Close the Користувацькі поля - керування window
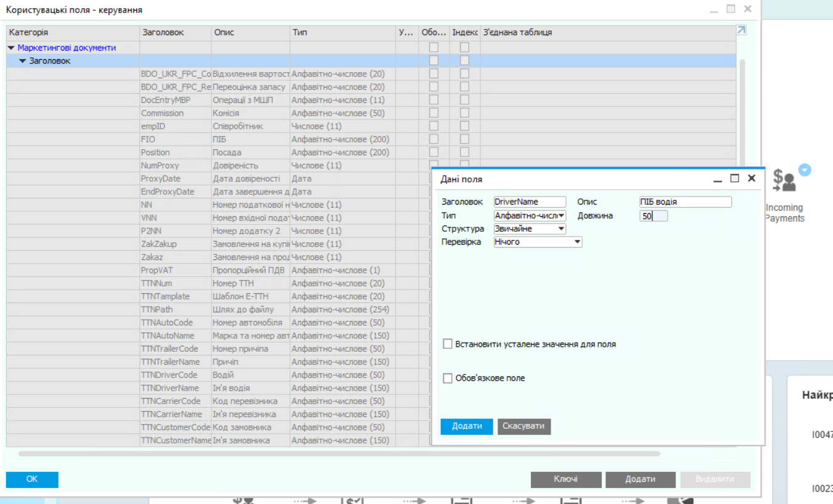The image size is (833, 504). pos(748,9)
